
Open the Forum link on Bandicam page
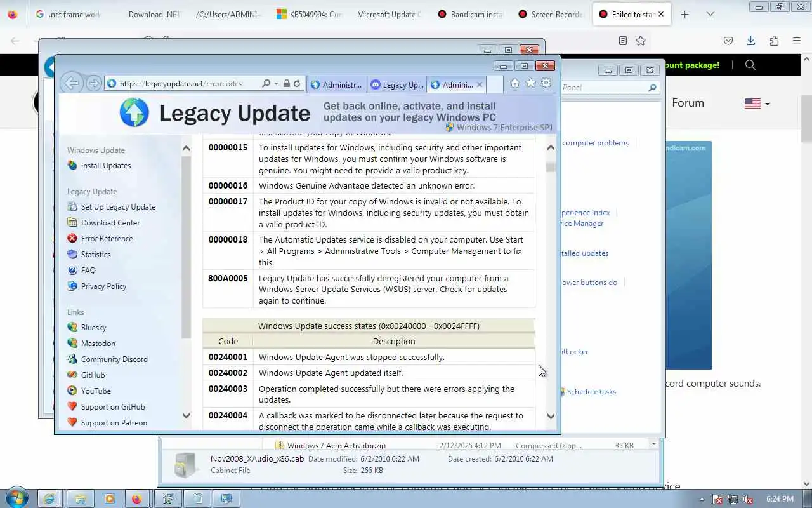(688, 103)
